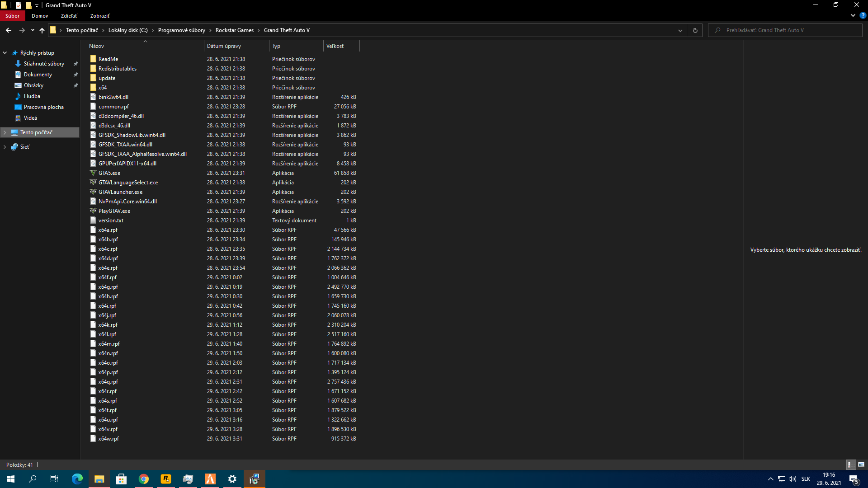Open Windows Settings from the taskbar
The height and width of the screenshot is (488, 868).
point(232,479)
